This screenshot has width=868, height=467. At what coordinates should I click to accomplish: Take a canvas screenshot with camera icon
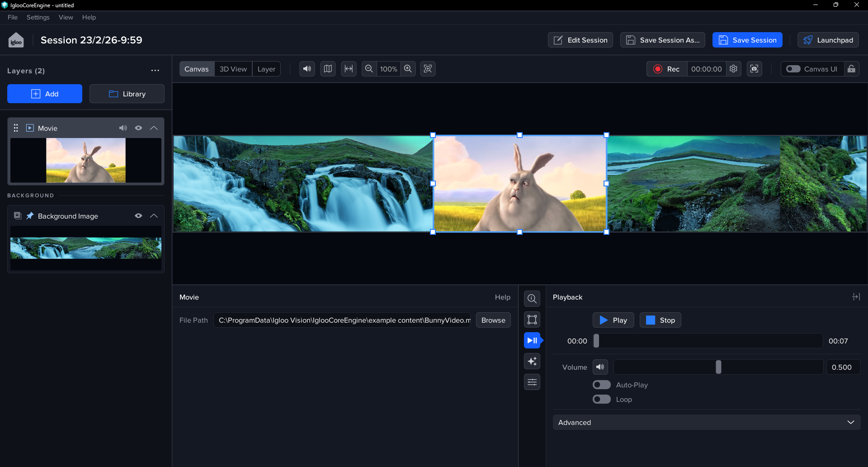coord(754,69)
